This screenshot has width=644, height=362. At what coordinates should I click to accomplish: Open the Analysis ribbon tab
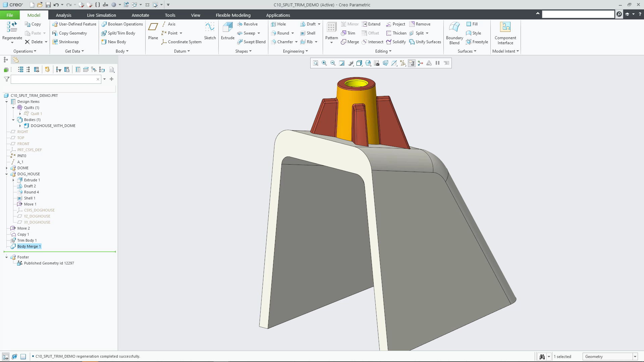[63, 15]
